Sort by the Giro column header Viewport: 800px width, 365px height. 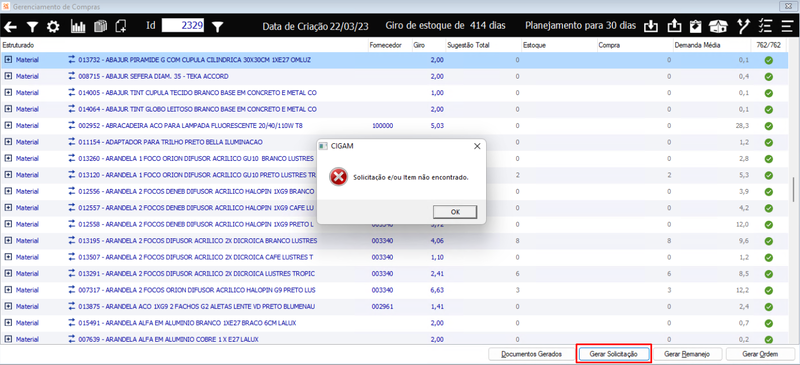click(x=419, y=45)
